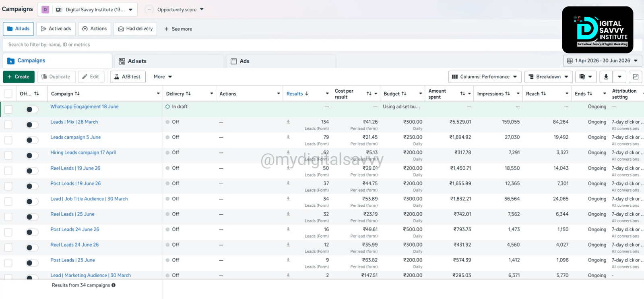Click the green Create button
Screen dimensions: 644x299
(x=19, y=77)
